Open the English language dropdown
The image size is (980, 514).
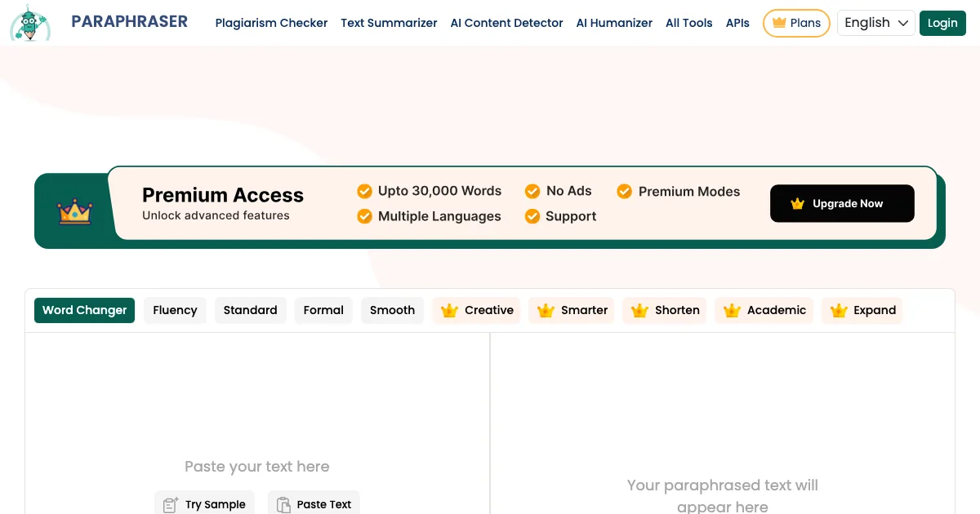875,23
